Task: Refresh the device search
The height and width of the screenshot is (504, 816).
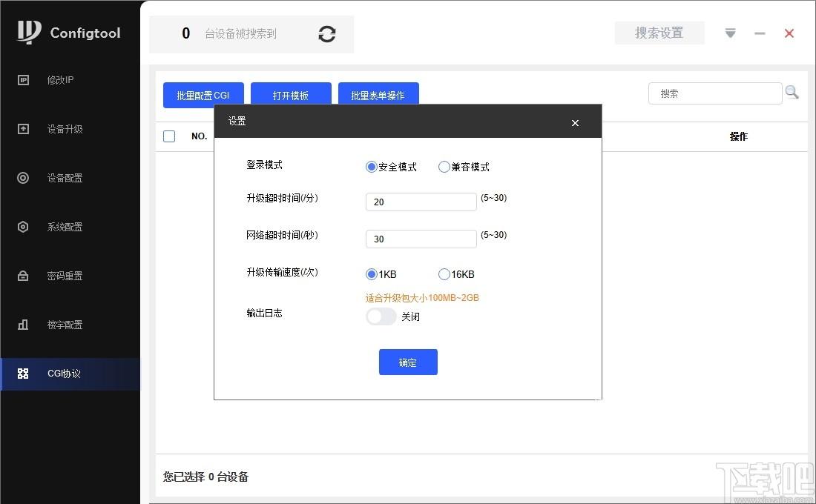Action: [327, 34]
